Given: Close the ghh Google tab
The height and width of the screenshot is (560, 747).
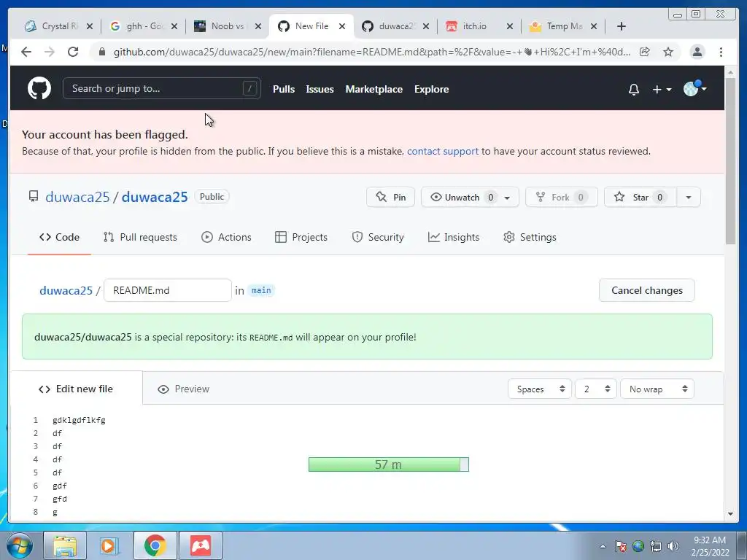Looking at the screenshot, I should point(174,26).
